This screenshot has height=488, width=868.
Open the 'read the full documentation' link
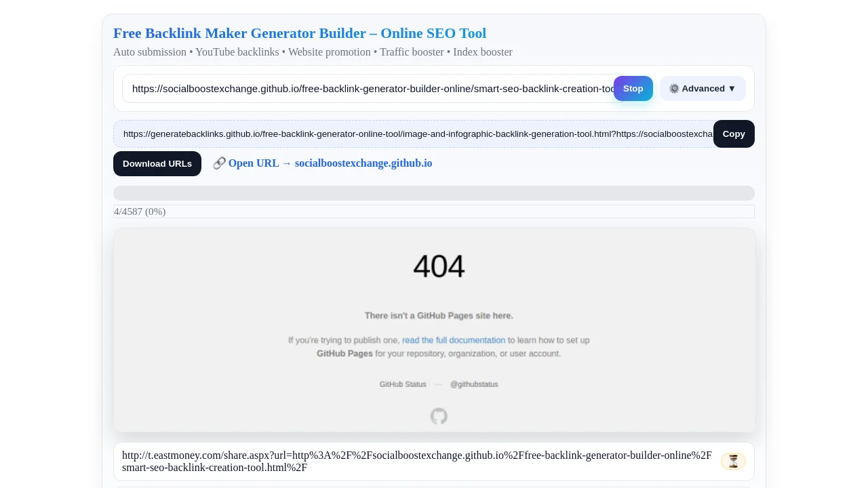click(454, 340)
